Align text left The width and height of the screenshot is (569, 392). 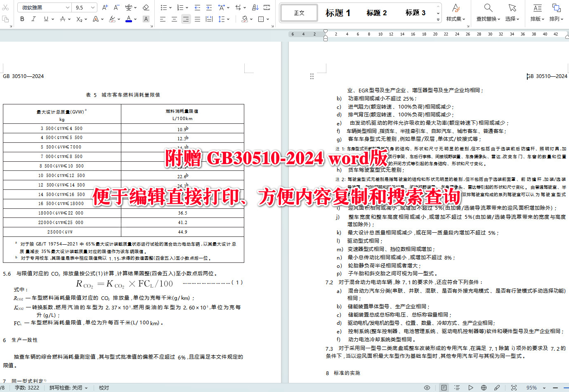[163, 19]
